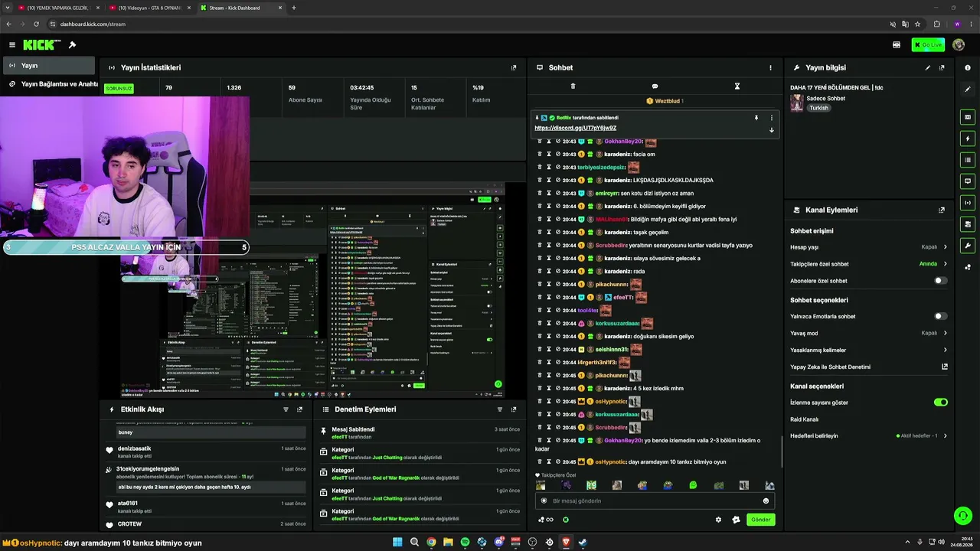Pop out the Etkinlik Akışı panel
Screen dimensions: 980x551
299,409
